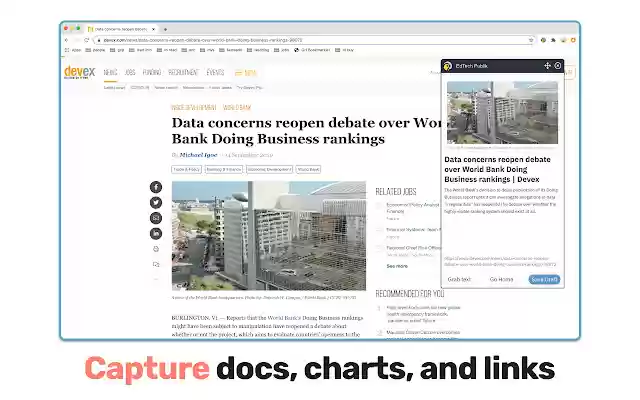Open the first Recommended For You article

(x=423, y=314)
